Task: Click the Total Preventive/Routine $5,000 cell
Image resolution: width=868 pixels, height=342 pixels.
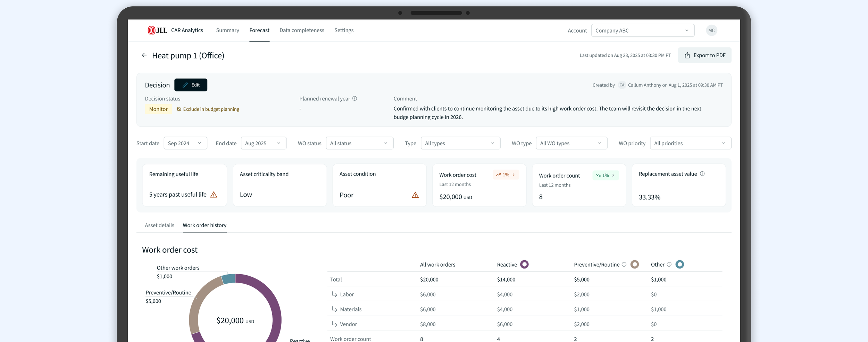Action: [582, 279]
